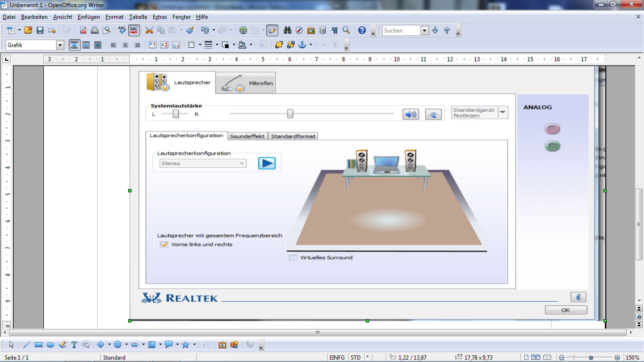Image resolution: width=644 pixels, height=362 pixels.
Task: Toggle Show Draw Functions button
Action: click(272, 30)
